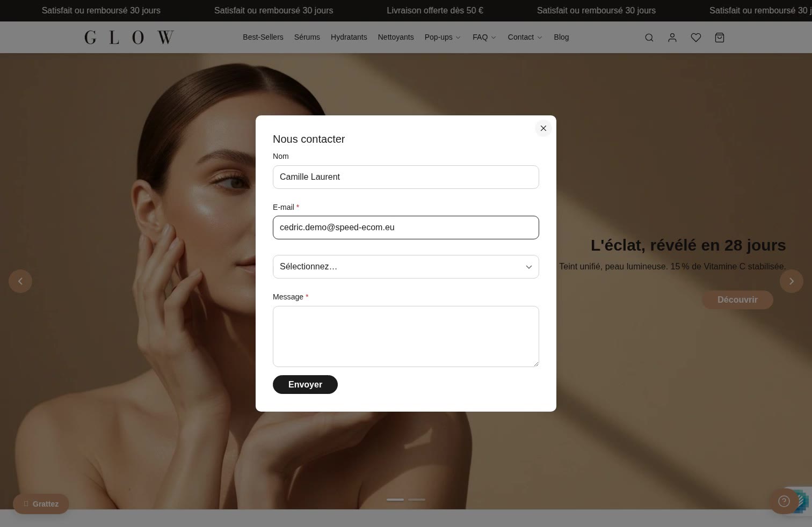
Task: Focus the Nom input field
Action: point(406,177)
